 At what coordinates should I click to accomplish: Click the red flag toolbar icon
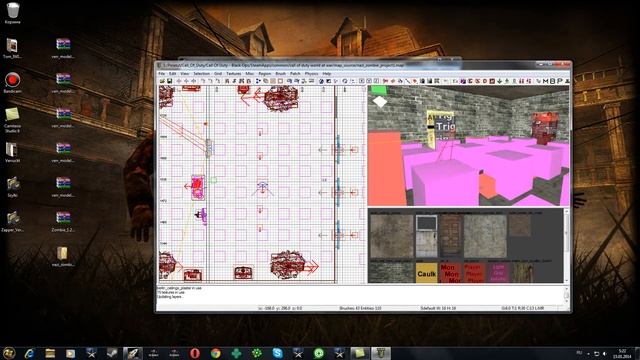[x=386, y=81]
